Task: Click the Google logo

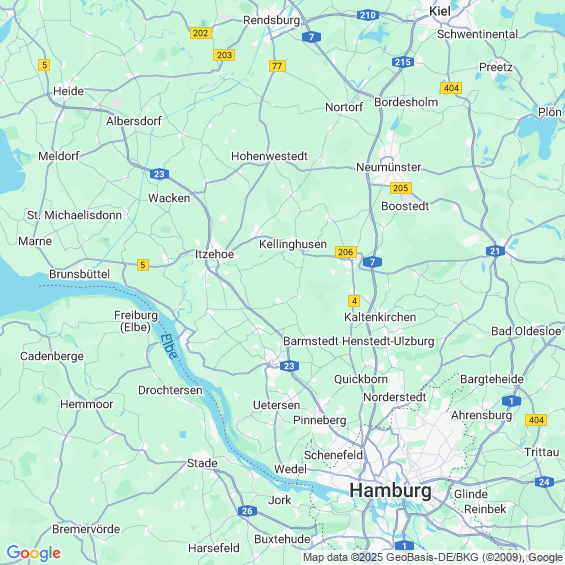Action: (x=34, y=553)
